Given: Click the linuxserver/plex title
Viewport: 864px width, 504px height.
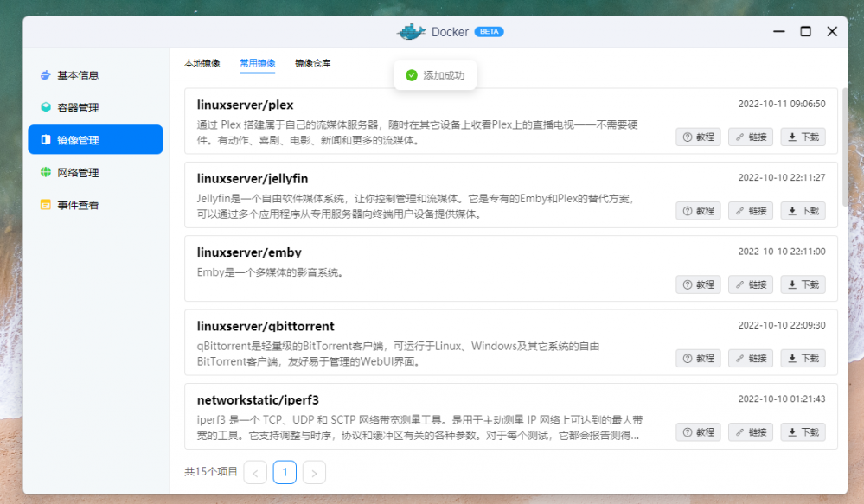Looking at the screenshot, I should coord(246,105).
